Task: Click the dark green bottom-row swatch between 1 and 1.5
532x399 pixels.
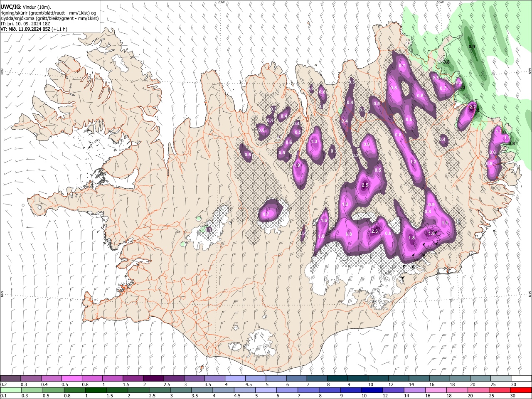Action: [x=95, y=390]
